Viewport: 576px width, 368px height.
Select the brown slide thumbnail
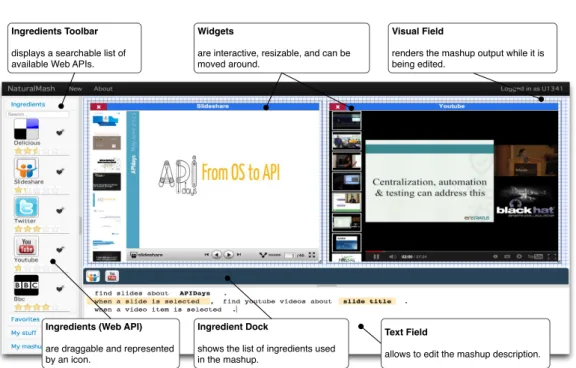pos(107,142)
